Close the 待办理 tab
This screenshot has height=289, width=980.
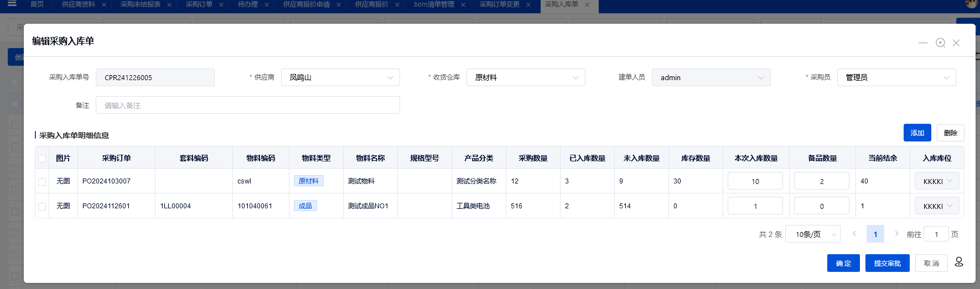[267, 4]
